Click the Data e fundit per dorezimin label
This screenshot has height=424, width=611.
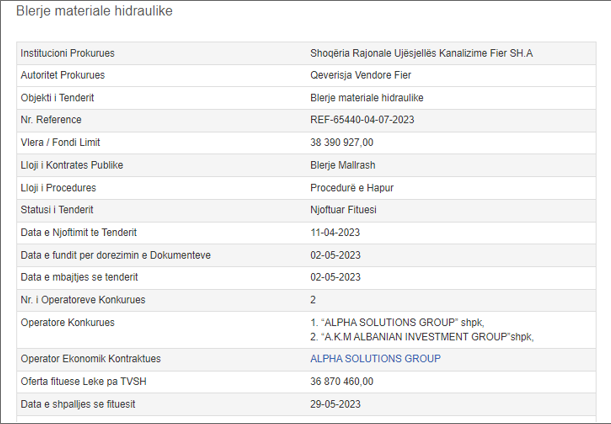tap(116, 255)
